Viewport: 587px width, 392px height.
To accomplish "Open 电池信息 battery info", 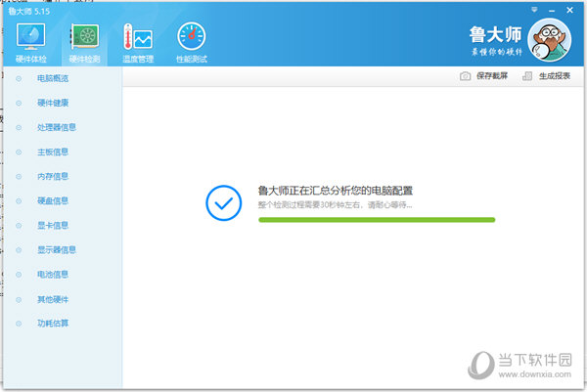I will [x=53, y=275].
